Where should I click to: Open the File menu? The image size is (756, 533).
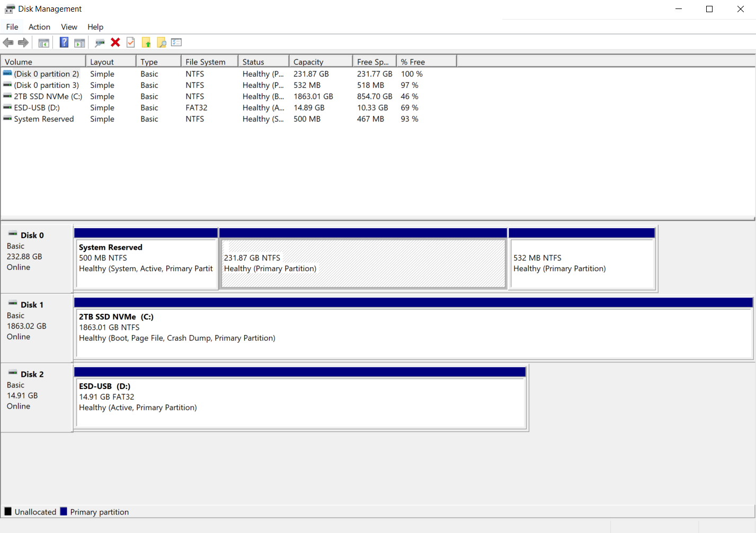tap(12, 27)
